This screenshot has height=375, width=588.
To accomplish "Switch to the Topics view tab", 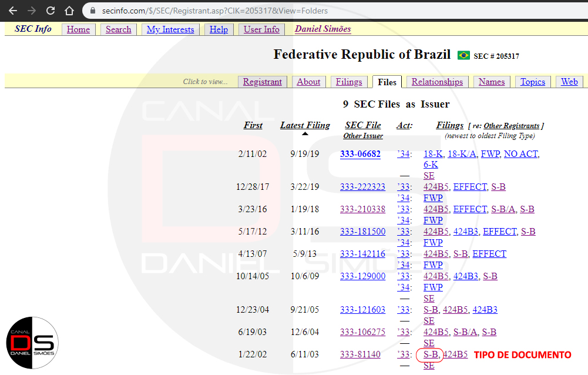I will (x=533, y=82).
